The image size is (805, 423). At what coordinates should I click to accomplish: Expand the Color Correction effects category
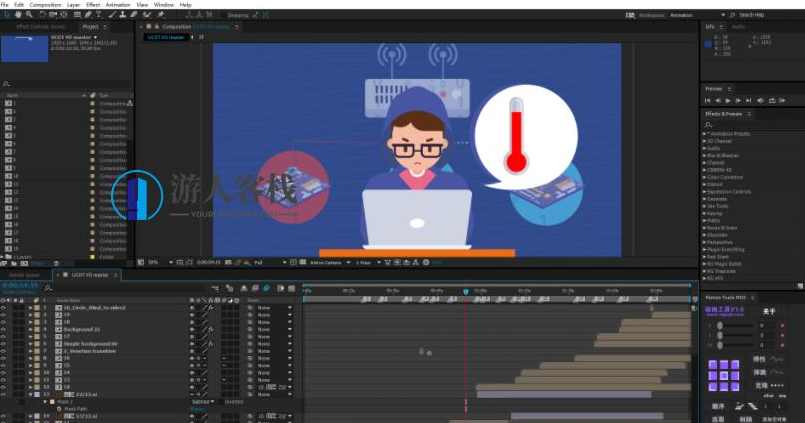pos(728,177)
